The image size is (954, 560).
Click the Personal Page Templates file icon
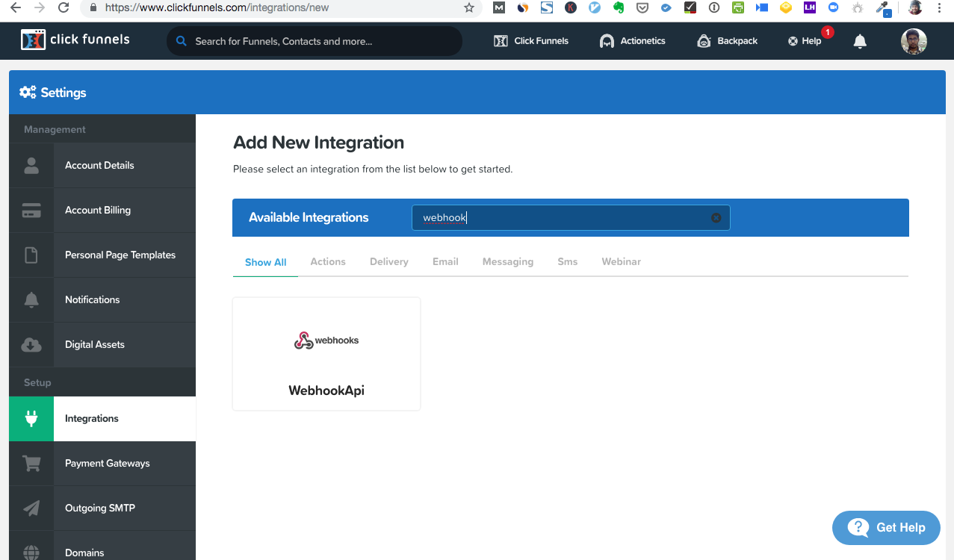click(31, 255)
